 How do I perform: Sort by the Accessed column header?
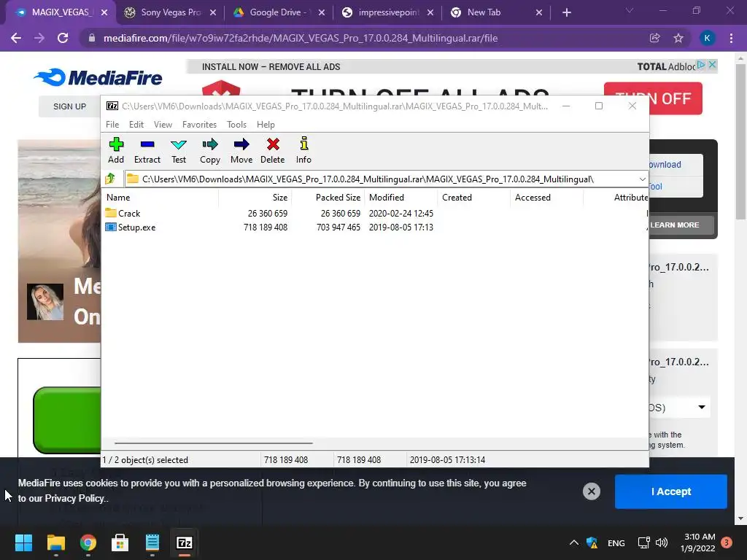pos(547,197)
